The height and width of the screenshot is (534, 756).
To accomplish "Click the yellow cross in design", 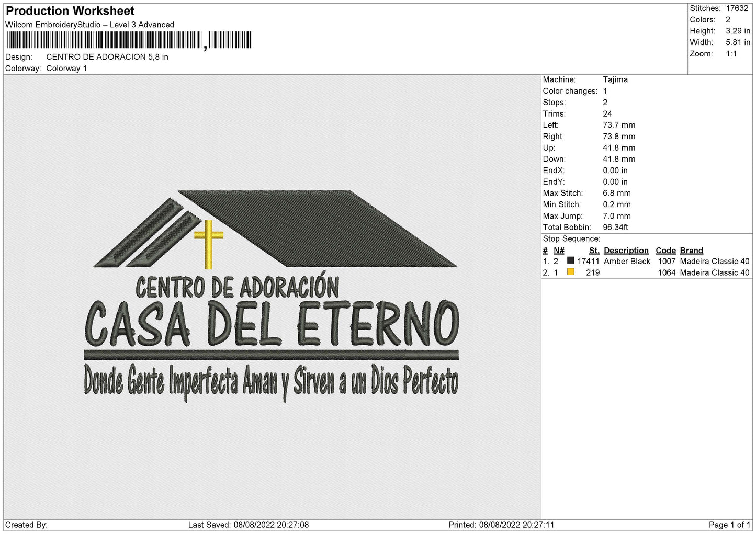I will click(x=209, y=244).
